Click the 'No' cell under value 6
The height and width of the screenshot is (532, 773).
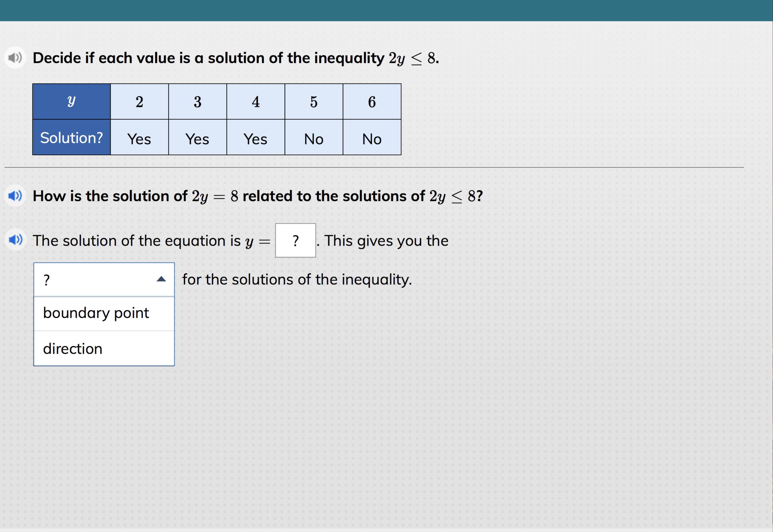372,138
